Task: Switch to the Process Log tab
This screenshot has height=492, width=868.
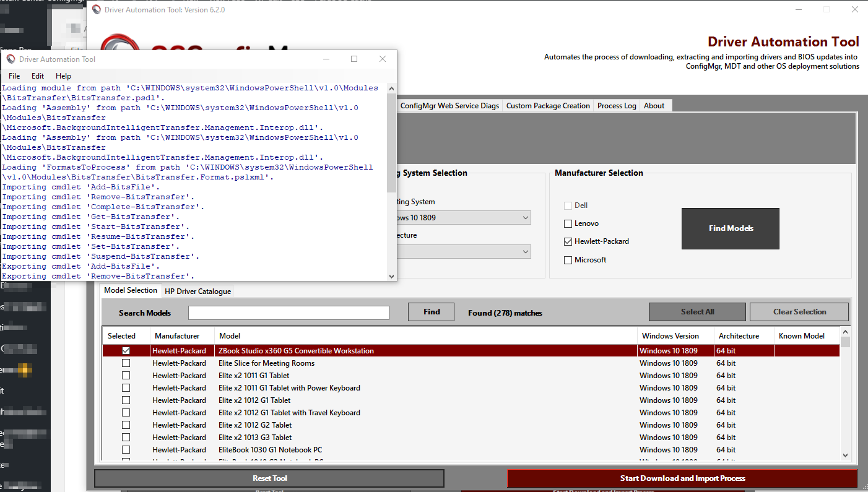Action: (x=616, y=105)
